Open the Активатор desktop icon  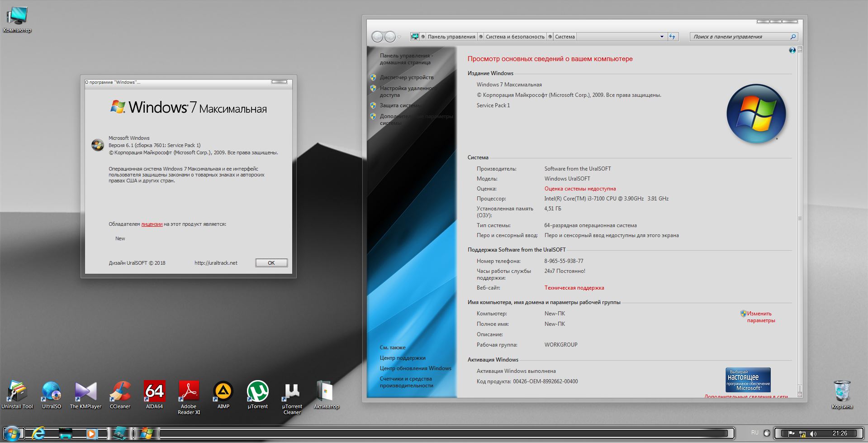coord(326,395)
